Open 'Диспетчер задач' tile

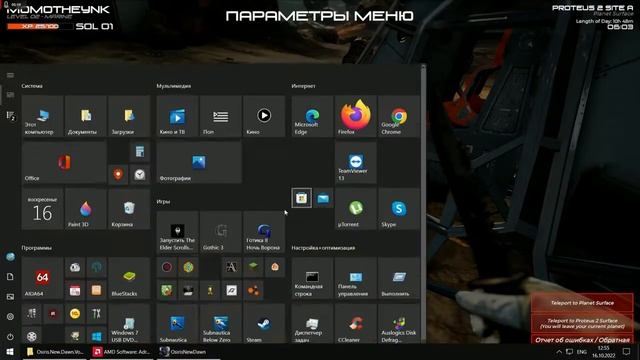click(312, 324)
